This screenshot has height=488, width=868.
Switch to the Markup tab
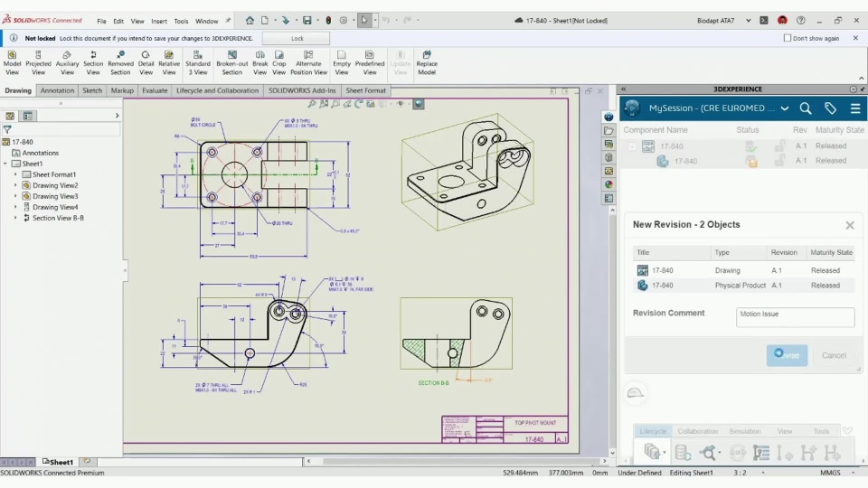click(122, 90)
